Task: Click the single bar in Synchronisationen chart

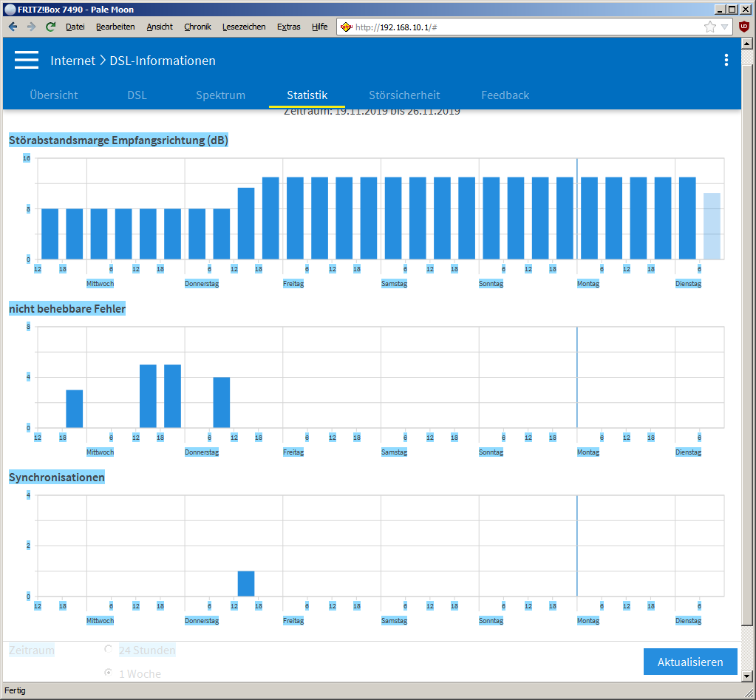Action: [246, 584]
